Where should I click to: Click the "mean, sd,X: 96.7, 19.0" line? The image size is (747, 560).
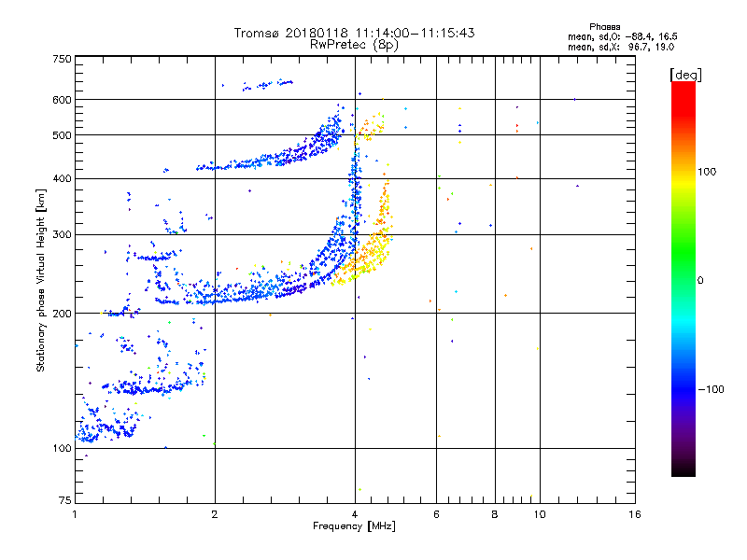(621, 47)
